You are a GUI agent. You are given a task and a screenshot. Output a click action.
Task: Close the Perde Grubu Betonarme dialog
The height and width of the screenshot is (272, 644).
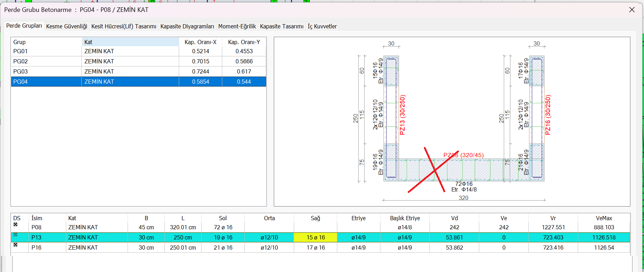(632, 10)
